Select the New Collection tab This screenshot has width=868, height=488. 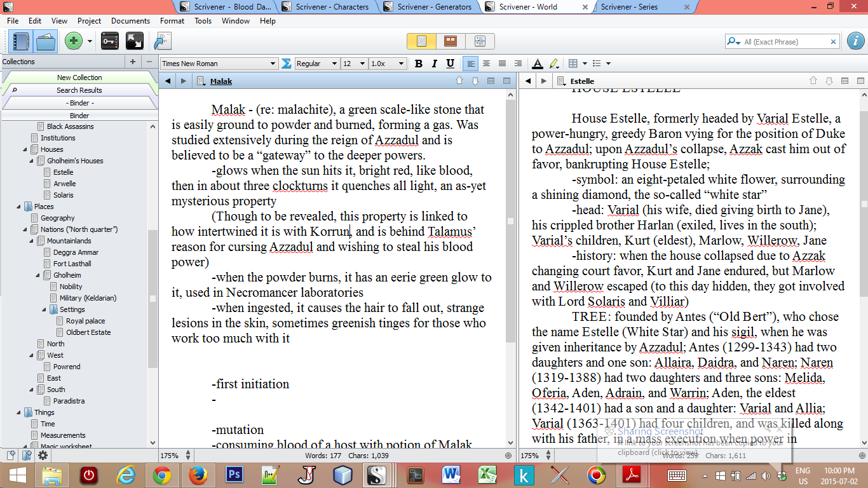[x=79, y=78]
